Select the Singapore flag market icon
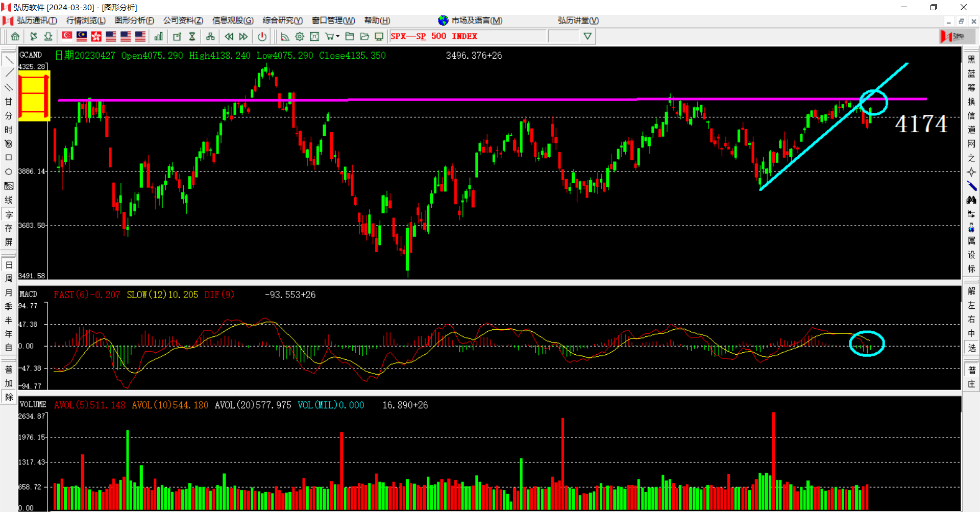 tap(67, 36)
